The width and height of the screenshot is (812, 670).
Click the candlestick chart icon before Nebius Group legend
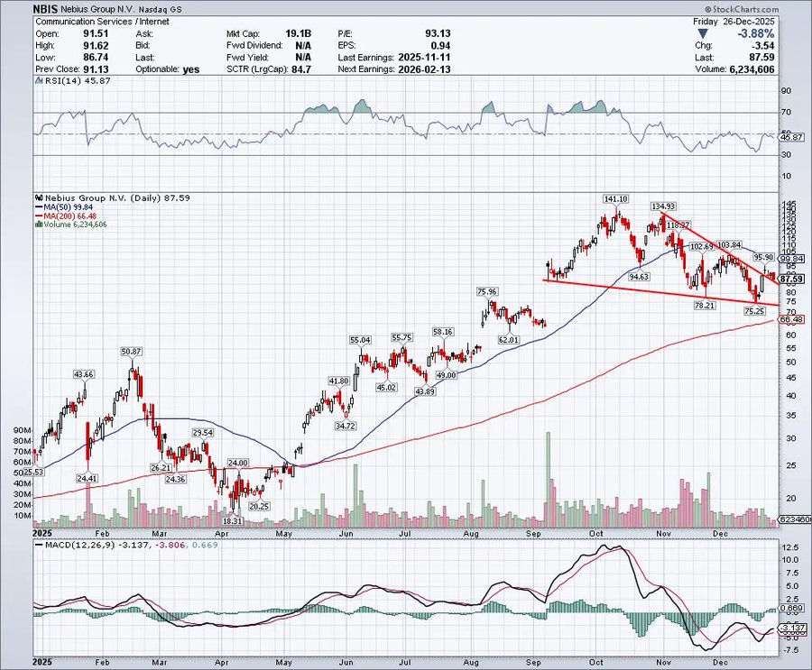(38, 197)
